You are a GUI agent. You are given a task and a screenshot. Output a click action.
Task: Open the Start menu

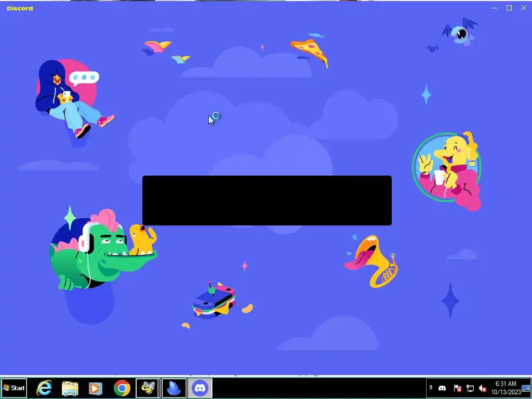pos(14,388)
